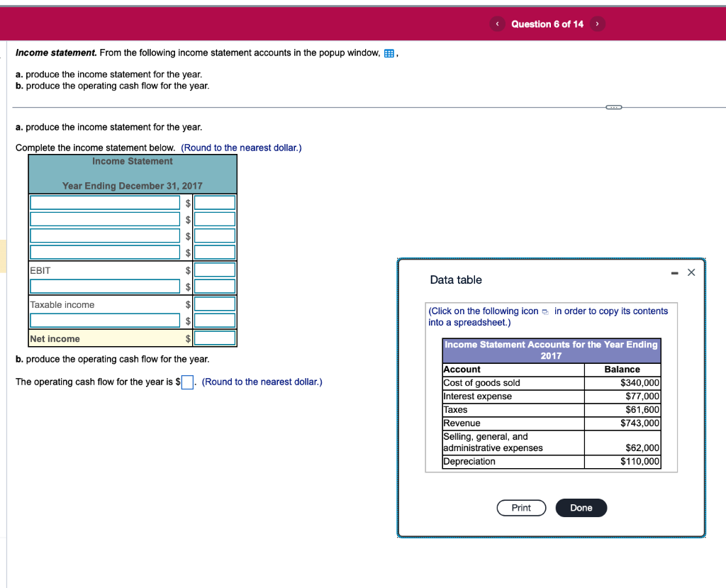Click the $62,000 balance cell
This screenshot has width=726, height=588.
pos(622,443)
